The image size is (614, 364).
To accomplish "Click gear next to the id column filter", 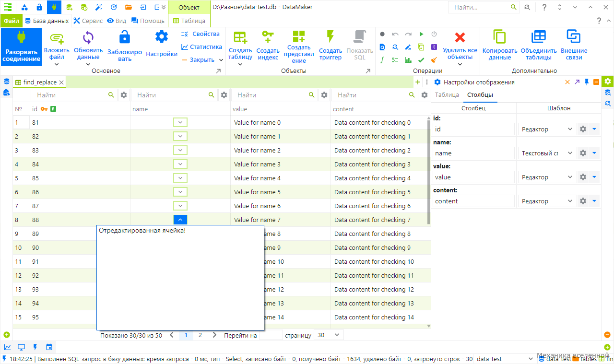I will [124, 95].
